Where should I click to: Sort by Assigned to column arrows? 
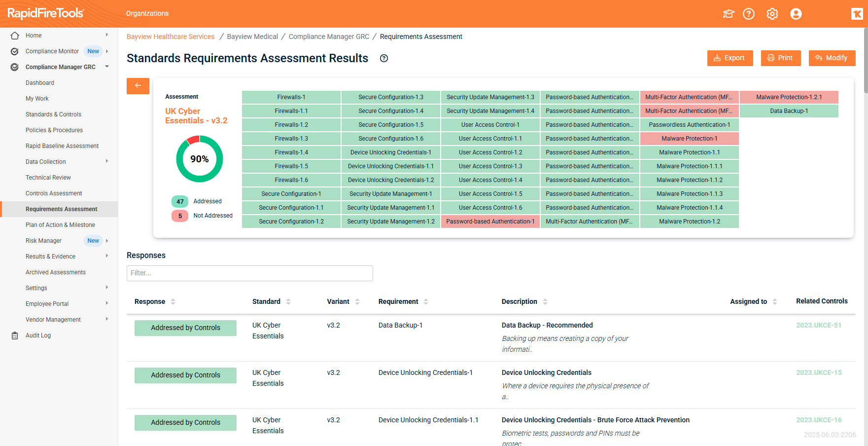[775, 301]
